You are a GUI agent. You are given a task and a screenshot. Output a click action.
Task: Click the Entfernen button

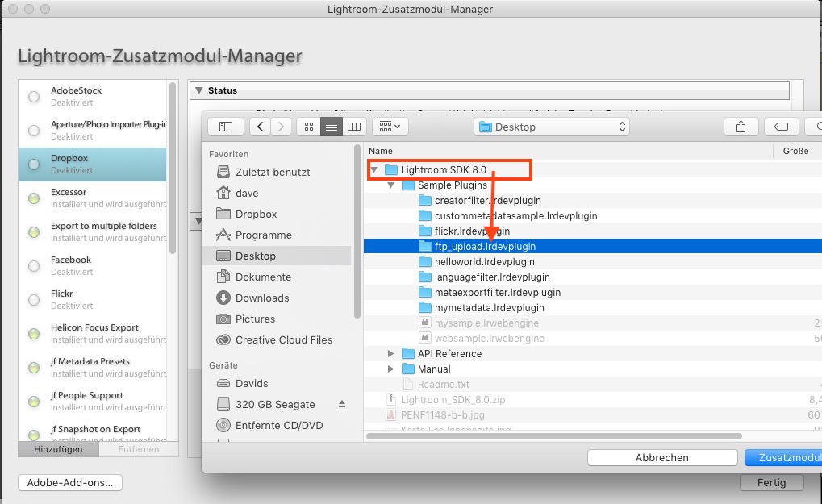tap(139, 449)
